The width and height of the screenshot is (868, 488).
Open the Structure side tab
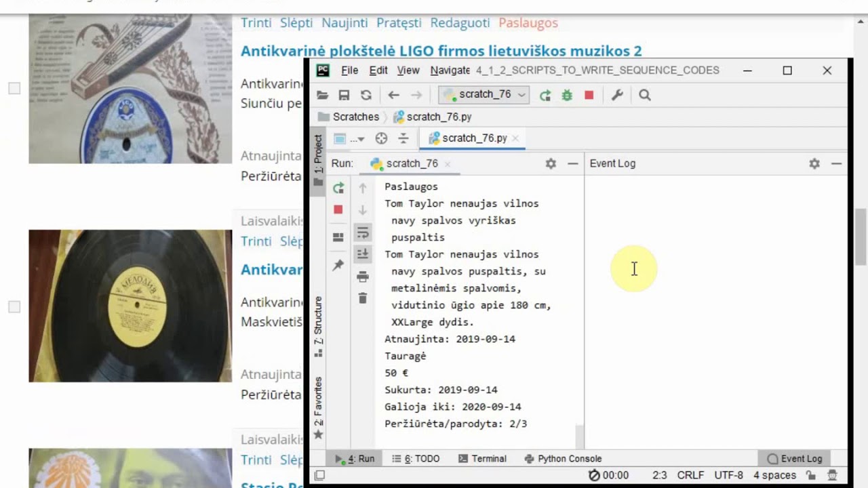click(318, 327)
